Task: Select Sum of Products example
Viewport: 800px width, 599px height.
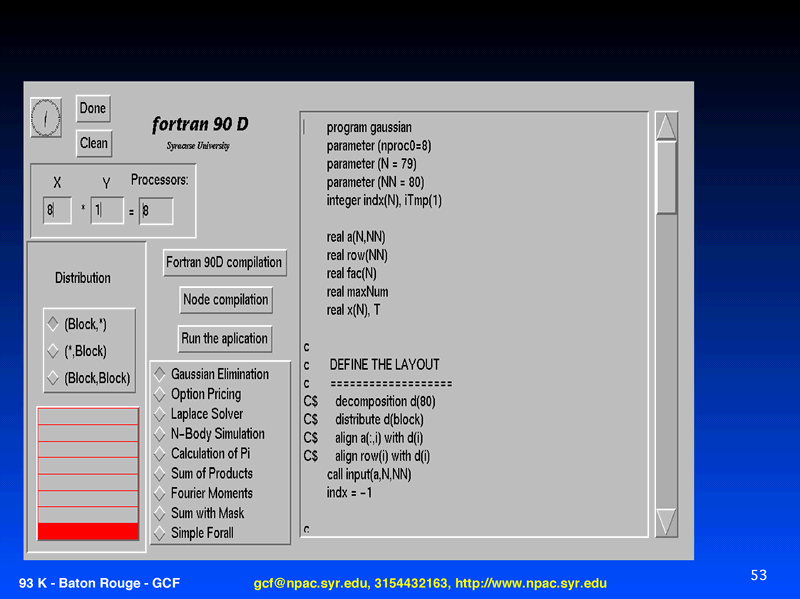Action: pyautogui.click(x=204, y=473)
